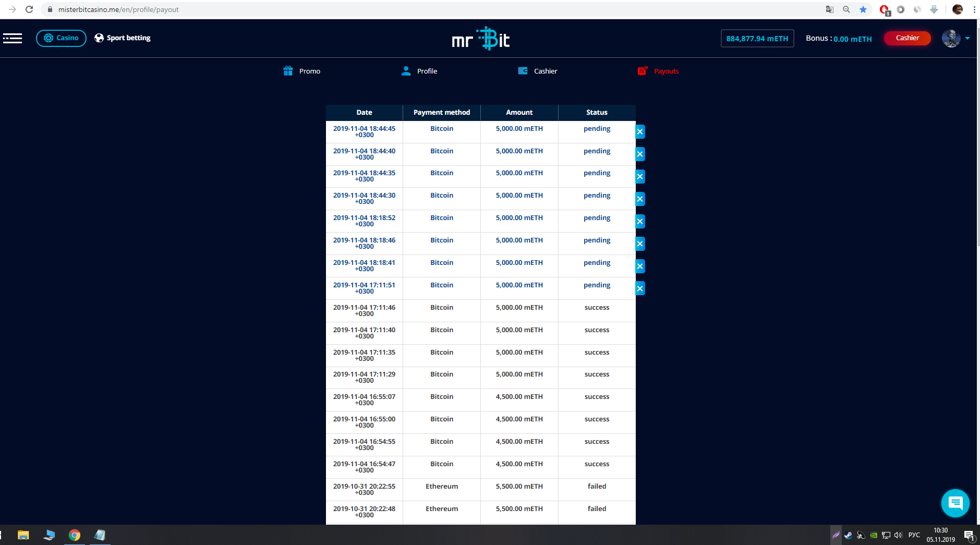Open the hamburger menu
This screenshot has height=545, width=980.
click(13, 38)
